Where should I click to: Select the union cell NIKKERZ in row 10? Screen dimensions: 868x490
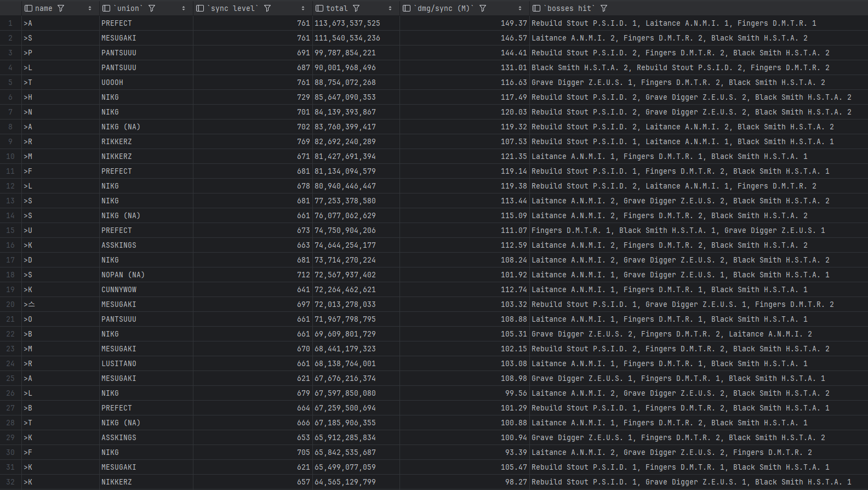point(146,156)
